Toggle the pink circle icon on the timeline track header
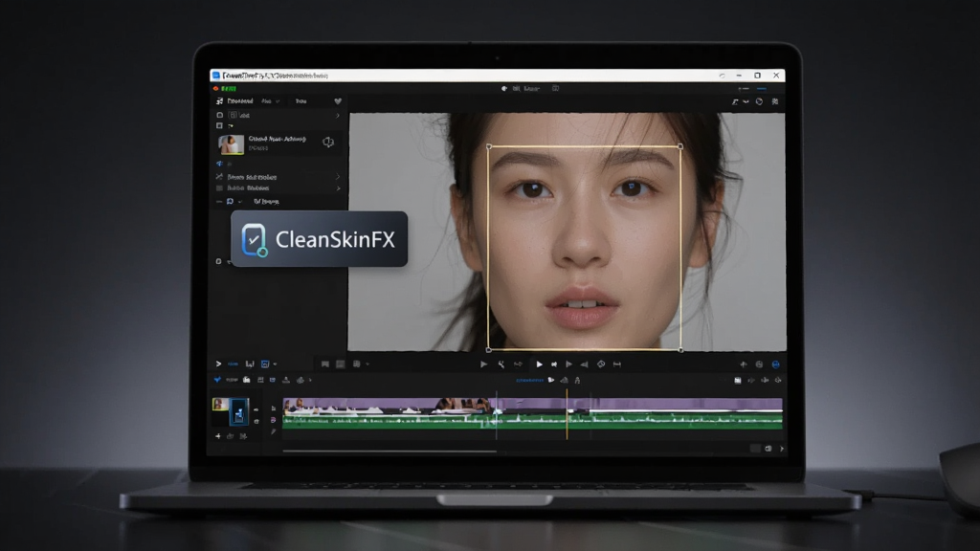 [x=273, y=420]
